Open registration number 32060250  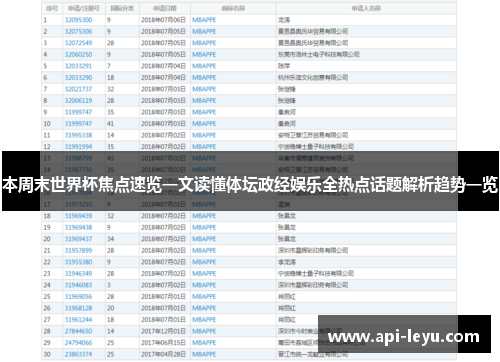[78, 54]
